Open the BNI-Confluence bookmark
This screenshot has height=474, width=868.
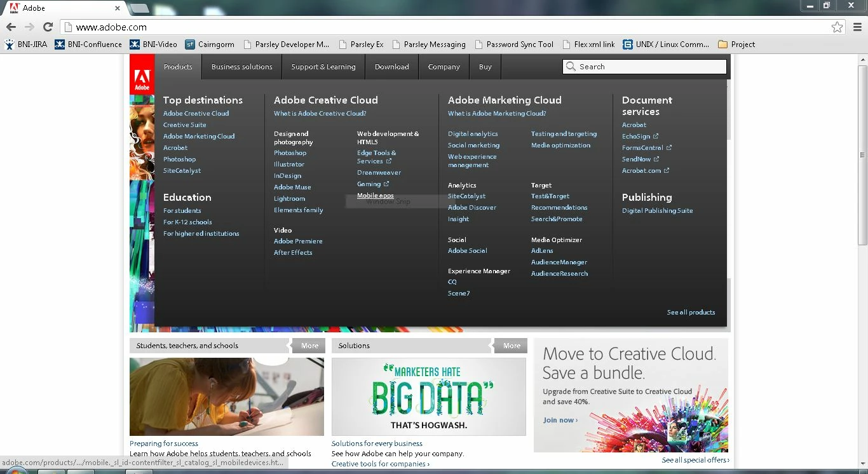pyautogui.click(x=88, y=44)
